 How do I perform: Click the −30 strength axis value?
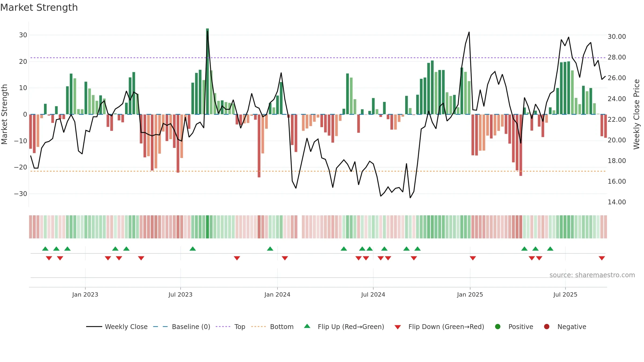pos(21,194)
